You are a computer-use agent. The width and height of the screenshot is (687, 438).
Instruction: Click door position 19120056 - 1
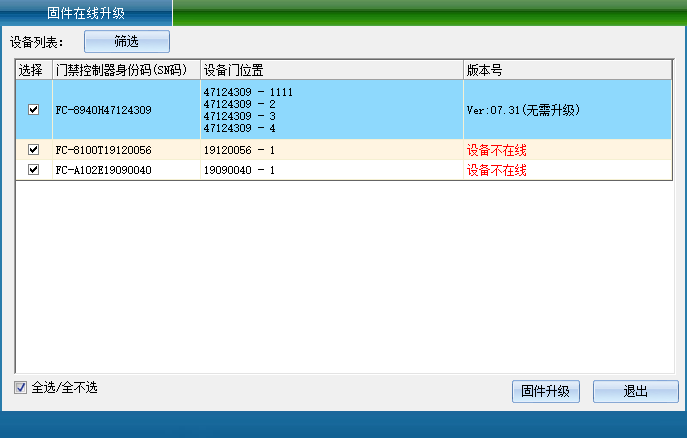[x=239, y=150]
